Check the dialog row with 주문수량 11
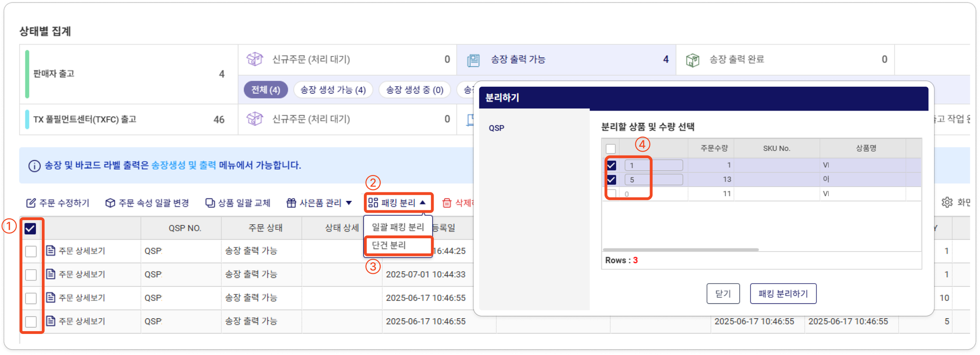 [612, 194]
